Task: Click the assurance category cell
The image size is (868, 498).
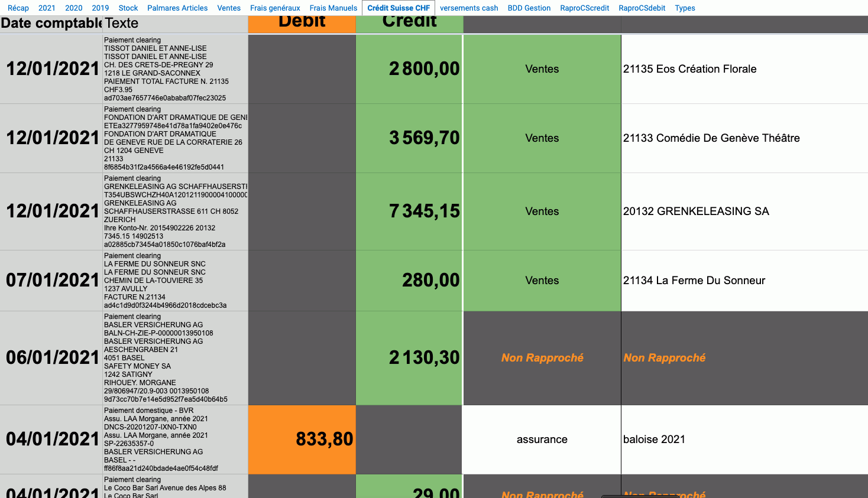Action: (x=542, y=440)
